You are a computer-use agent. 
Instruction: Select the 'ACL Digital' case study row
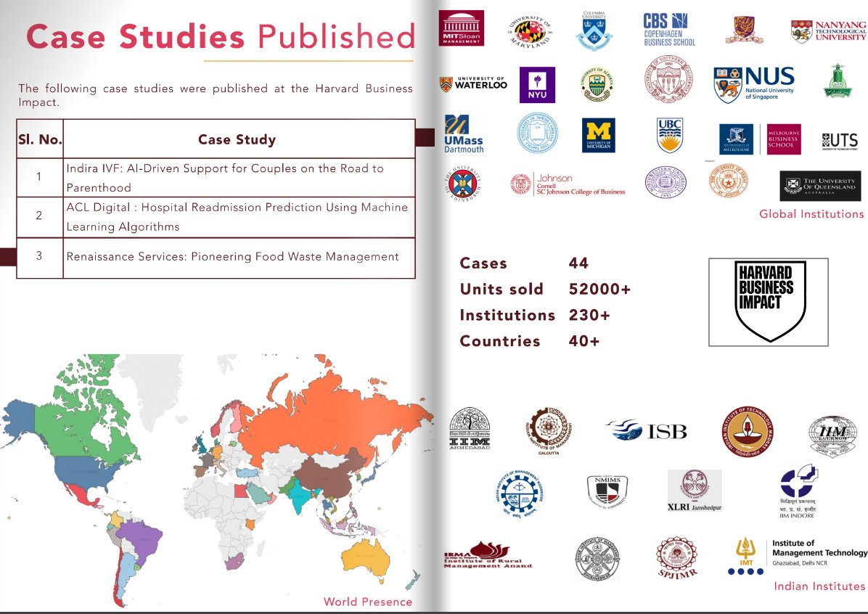pos(216,217)
